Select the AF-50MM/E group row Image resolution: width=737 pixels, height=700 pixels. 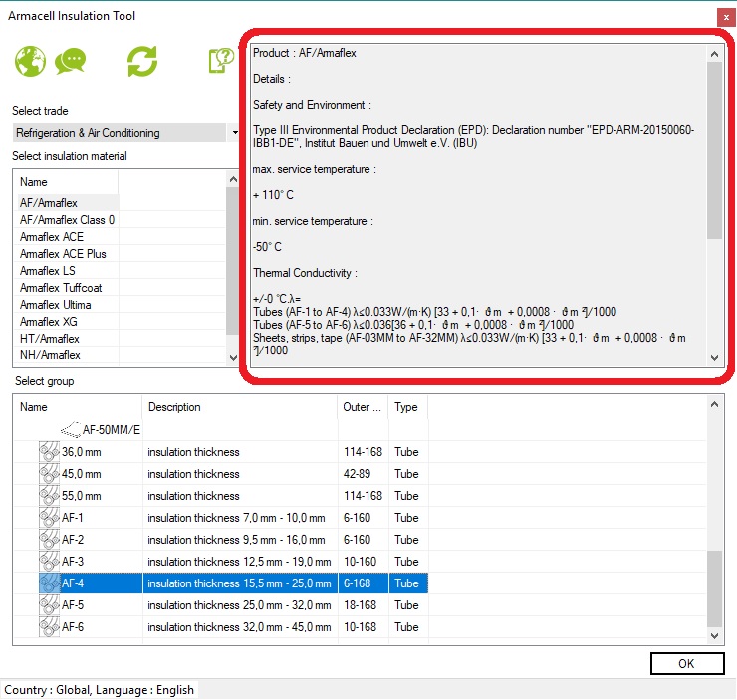[221, 429]
